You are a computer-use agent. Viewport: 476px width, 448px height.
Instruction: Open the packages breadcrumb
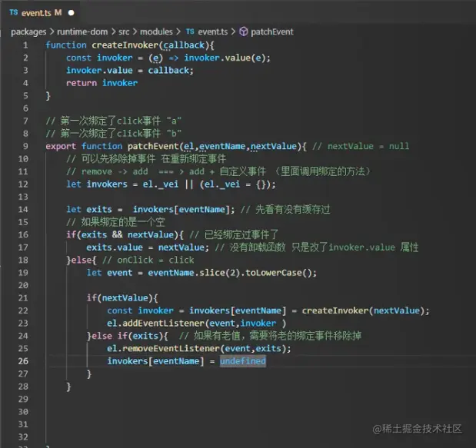(x=28, y=32)
